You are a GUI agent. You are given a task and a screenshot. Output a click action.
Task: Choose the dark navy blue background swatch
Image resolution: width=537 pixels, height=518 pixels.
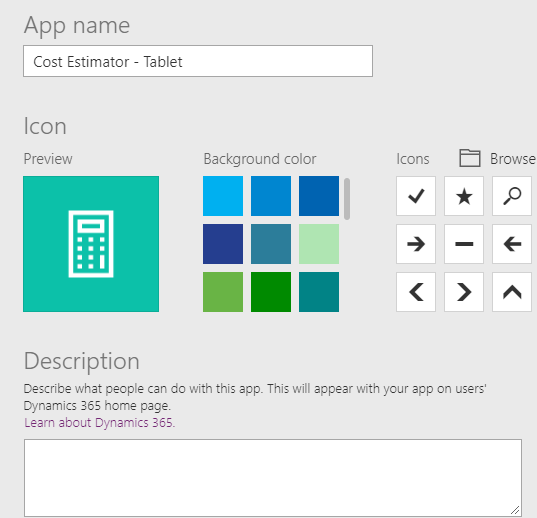click(223, 244)
